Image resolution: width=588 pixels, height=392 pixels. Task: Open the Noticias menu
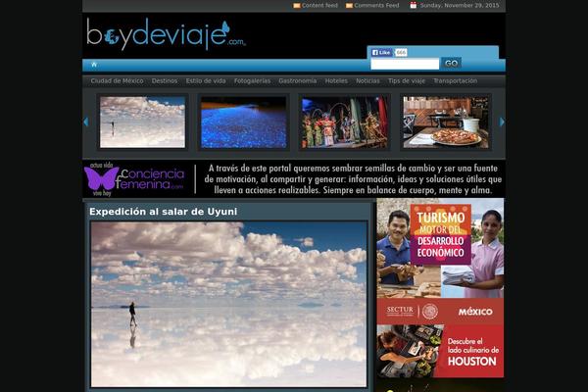(x=367, y=81)
